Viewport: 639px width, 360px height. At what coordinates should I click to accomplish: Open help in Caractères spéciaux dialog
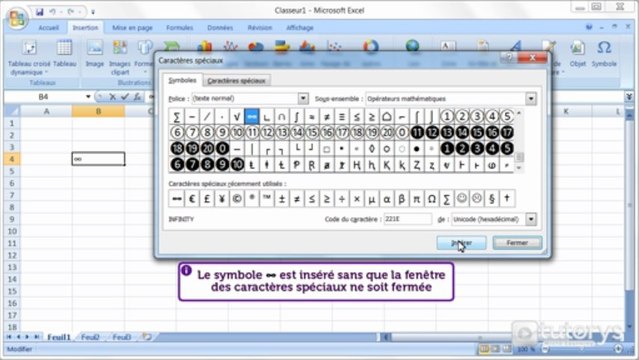pyautogui.click(x=508, y=58)
